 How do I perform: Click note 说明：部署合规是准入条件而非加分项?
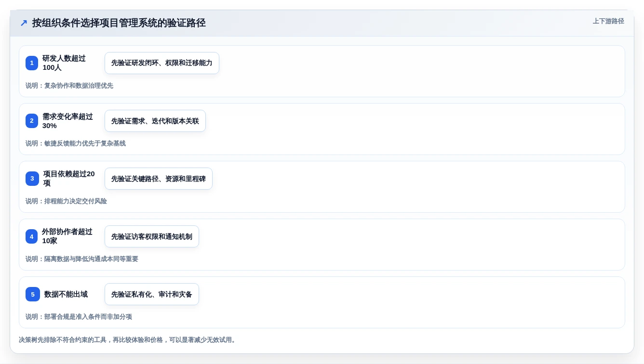[x=79, y=317]
